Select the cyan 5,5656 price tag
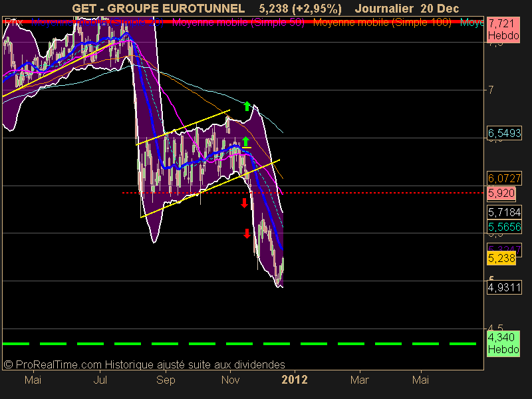This screenshot has width=532, height=399. point(504,227)
